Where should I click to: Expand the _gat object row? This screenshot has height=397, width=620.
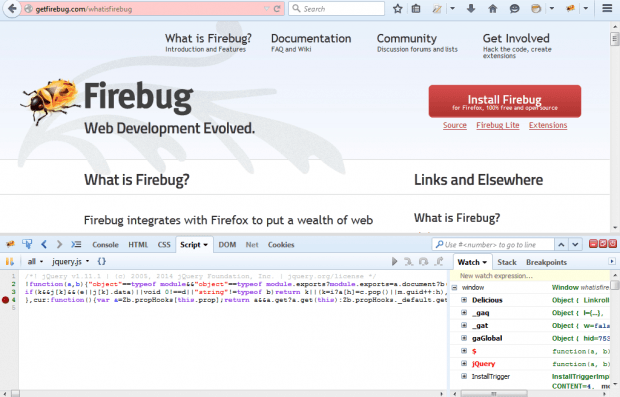464,325
